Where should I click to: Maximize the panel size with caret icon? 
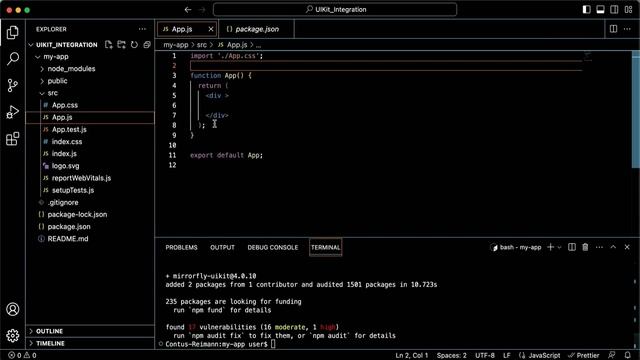613,247
